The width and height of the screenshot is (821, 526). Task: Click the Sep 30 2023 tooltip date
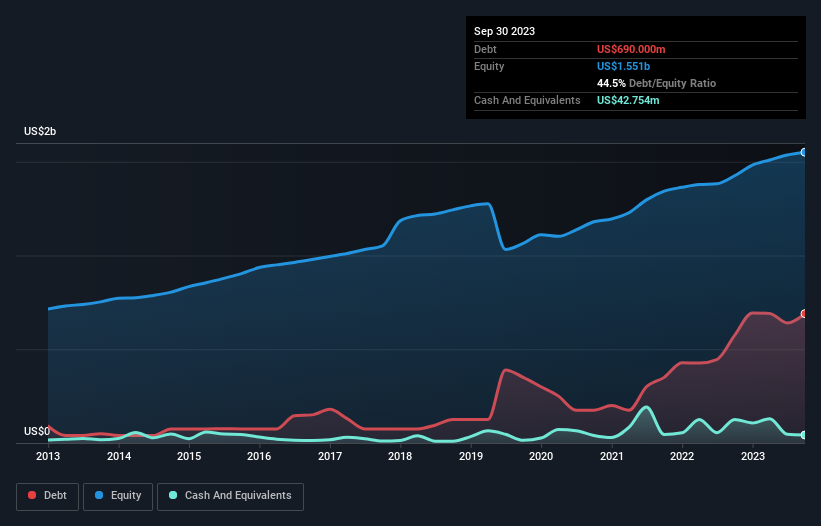point(504,31)
